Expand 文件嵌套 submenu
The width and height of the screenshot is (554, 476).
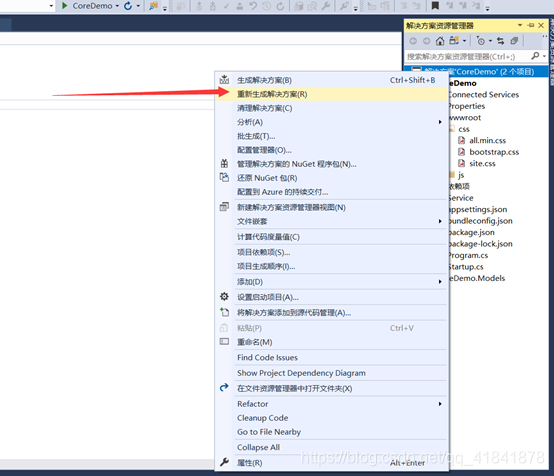pyautogui.click(x=332, y=221)
